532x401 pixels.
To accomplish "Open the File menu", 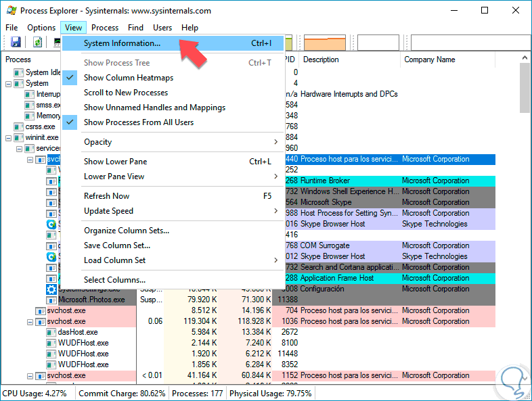I will tap(12, 28).
